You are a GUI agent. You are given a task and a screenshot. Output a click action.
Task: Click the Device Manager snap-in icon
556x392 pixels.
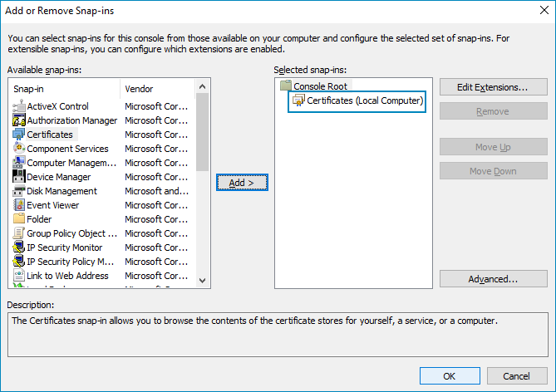pyautogui.click(x=20, y=177)
